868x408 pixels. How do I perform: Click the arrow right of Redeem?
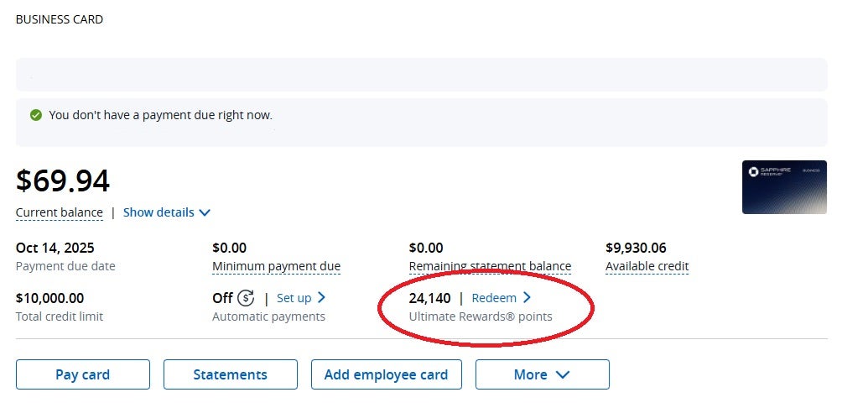[x=528, y=297]
